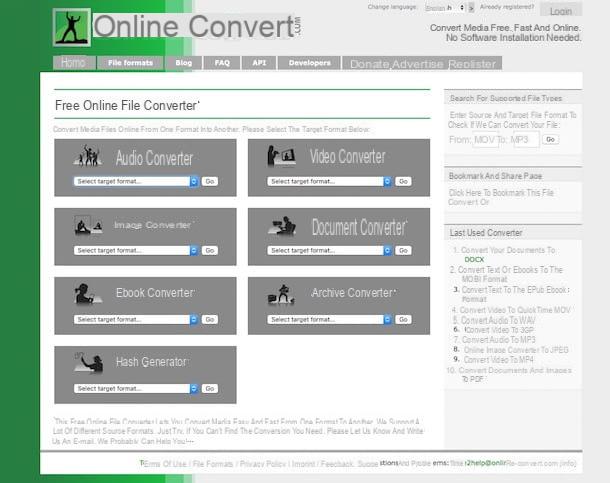
Task: Click Imprint footer link
Action: pyautogui.click(x=303, y=464)
